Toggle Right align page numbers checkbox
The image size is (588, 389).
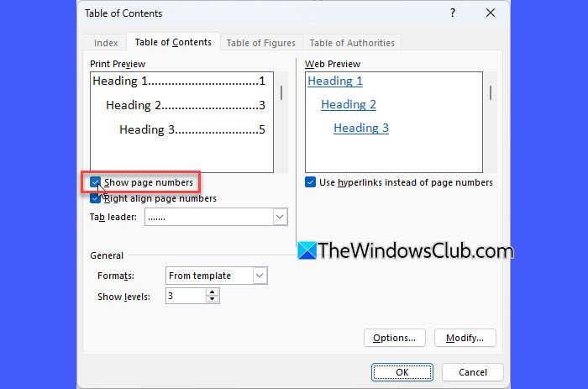point(97,198)
